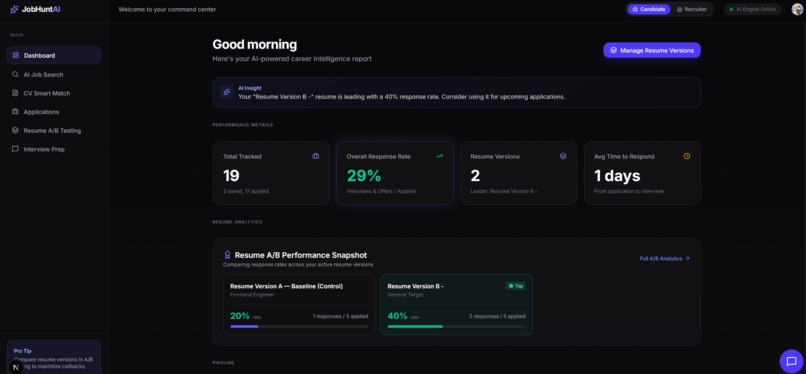The width and height of the screenshot is (806, 374).
Task: Click the Interview Prep chat icon
Action: click(x=15, y=149)
